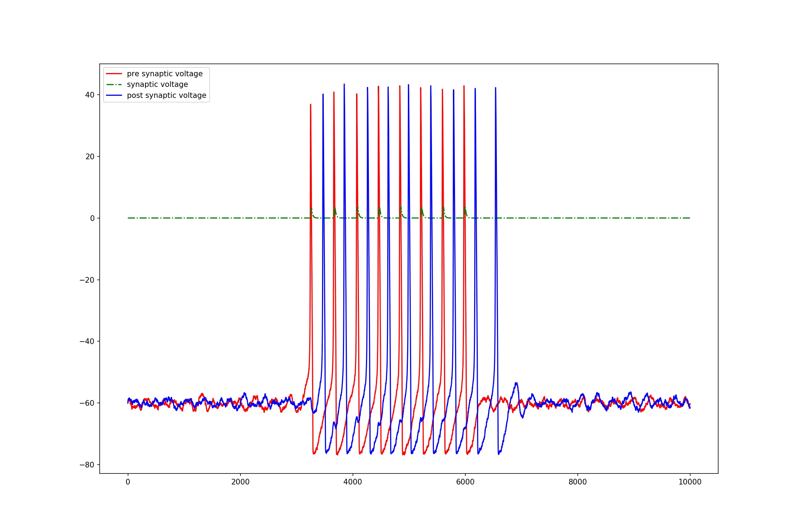Click the red legend line sample
Viewport: 798px width, 532px height.
pyautogui.click(x=114, y=74)
